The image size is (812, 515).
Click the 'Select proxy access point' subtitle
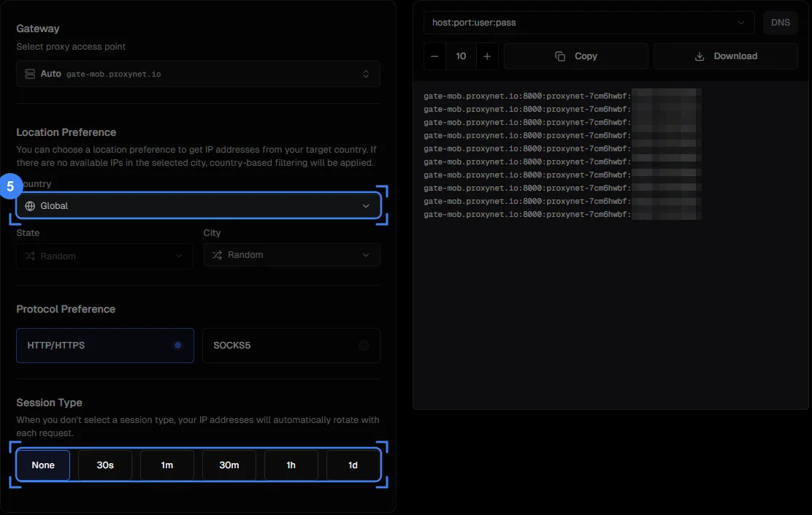pyautogui.click(x=71, y=47)
